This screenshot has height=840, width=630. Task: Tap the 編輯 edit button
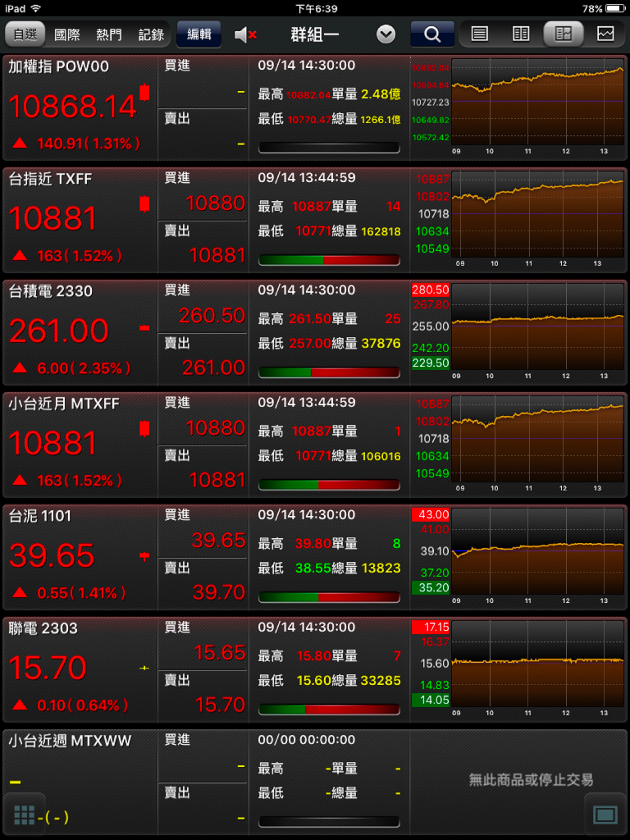click(x=199, y=34)
